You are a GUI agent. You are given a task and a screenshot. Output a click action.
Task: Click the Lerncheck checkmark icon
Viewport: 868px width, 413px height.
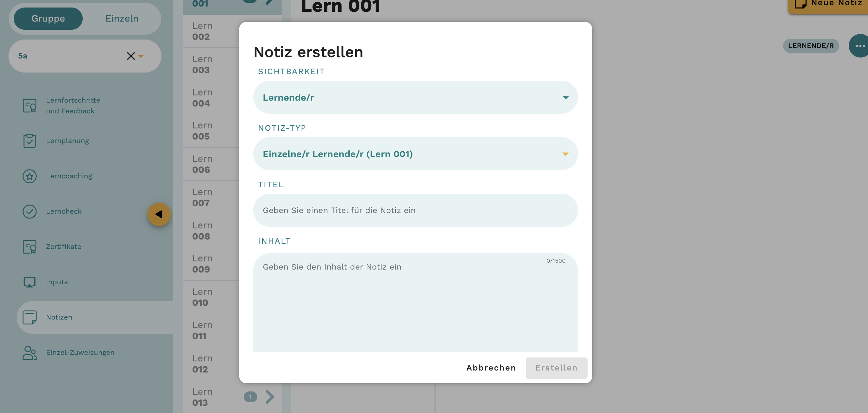(x=30, y=211)
